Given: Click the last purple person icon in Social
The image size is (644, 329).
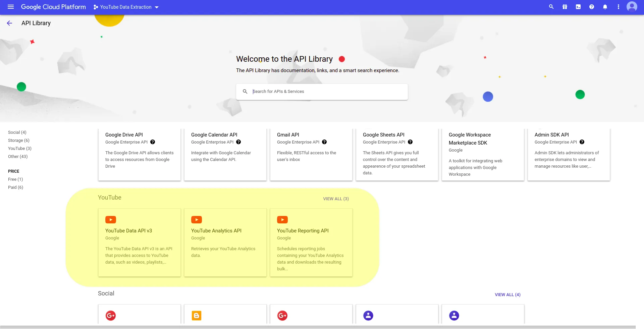Looking at the screenshot, I should coord(454,316).
